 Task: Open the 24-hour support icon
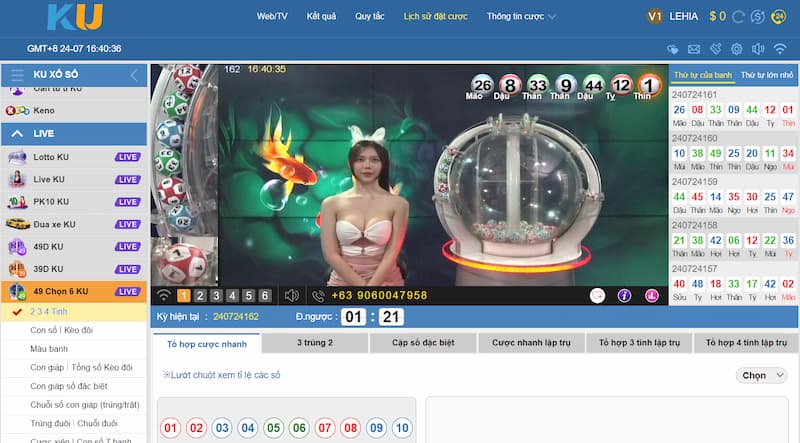point(778,17)
